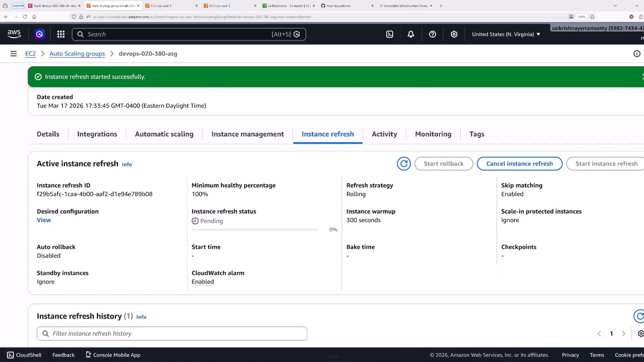Follow the Auto Scaling groups breadcrumb

(x=77, y=54)
